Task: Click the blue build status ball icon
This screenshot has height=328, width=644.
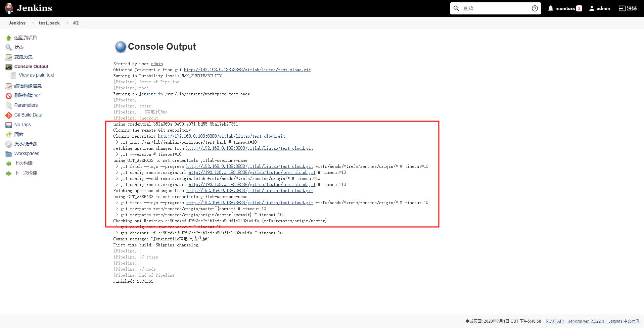Action: tap(121, 47)
